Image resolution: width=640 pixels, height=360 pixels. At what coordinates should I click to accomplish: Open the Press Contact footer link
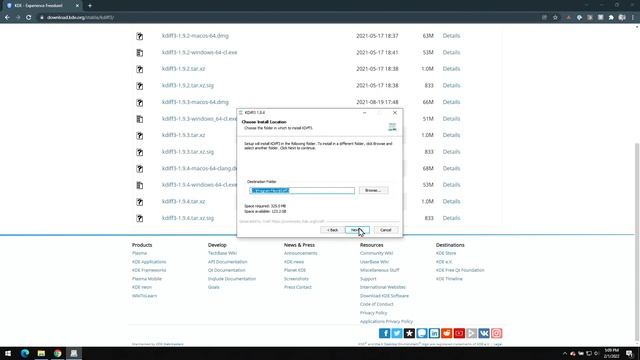[x=298, y=287]
